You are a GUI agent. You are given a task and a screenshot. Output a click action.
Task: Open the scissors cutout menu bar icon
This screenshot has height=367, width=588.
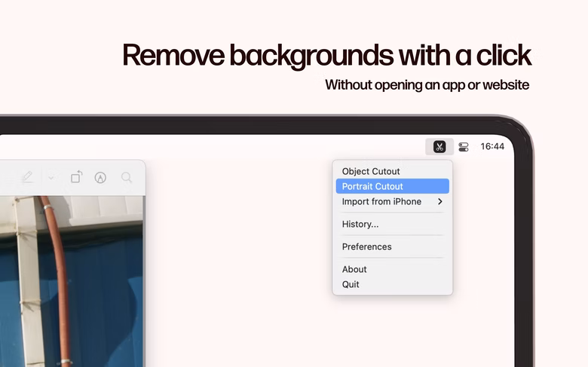point(439,147)
